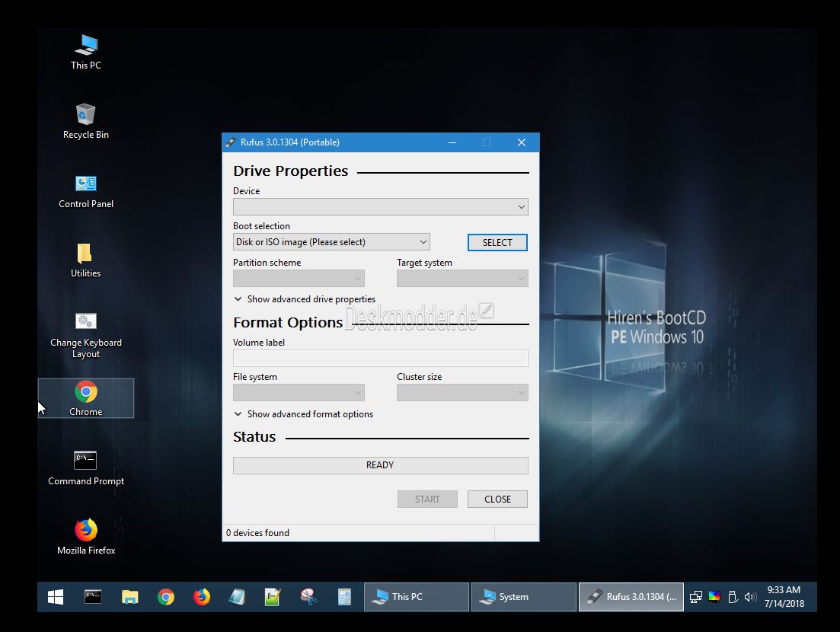Click the Command Prompt taskbar icon
Image resolution: width=840 pixels, height=632 pixels.
coord(93,597)
